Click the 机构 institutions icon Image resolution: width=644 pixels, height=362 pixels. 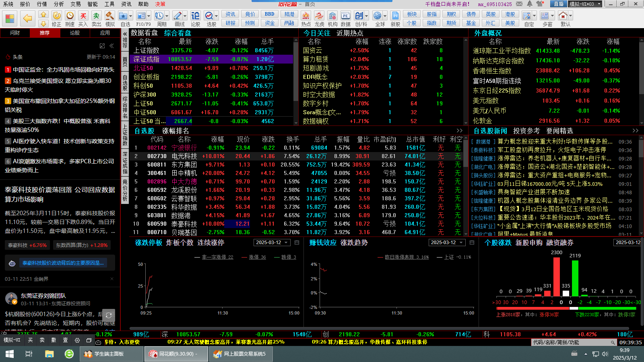(332, 19)
